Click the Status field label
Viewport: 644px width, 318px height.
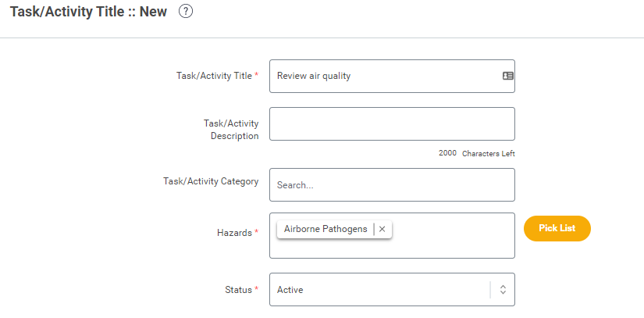[x=238, y=290]
